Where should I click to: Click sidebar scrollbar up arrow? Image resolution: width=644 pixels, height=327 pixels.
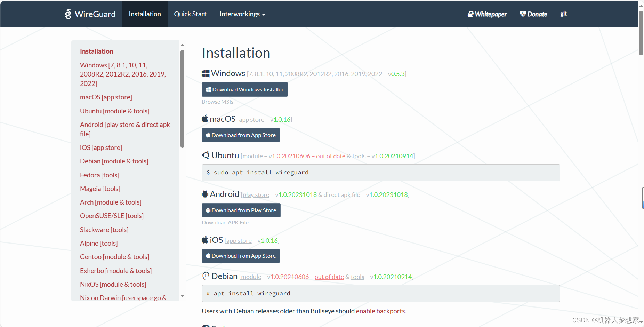[182, 45]
